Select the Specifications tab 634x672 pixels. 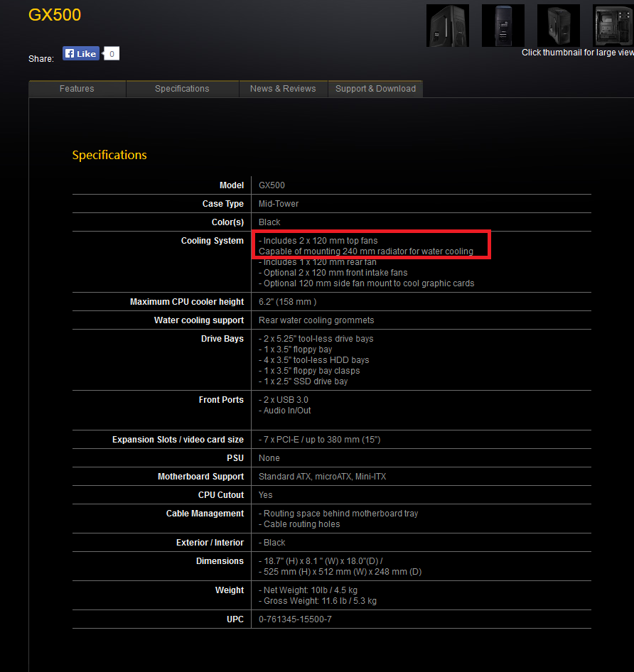point(182,89)
